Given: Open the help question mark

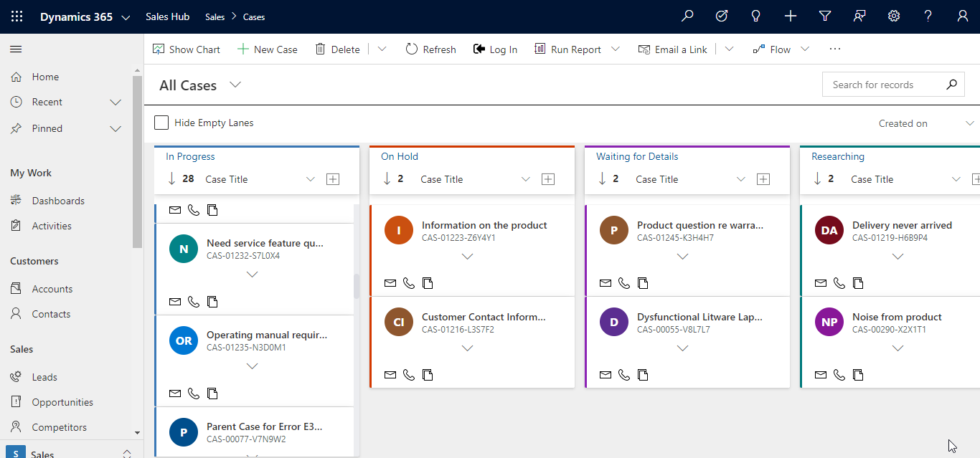Looking at the screenshot, I should [928, 16].
